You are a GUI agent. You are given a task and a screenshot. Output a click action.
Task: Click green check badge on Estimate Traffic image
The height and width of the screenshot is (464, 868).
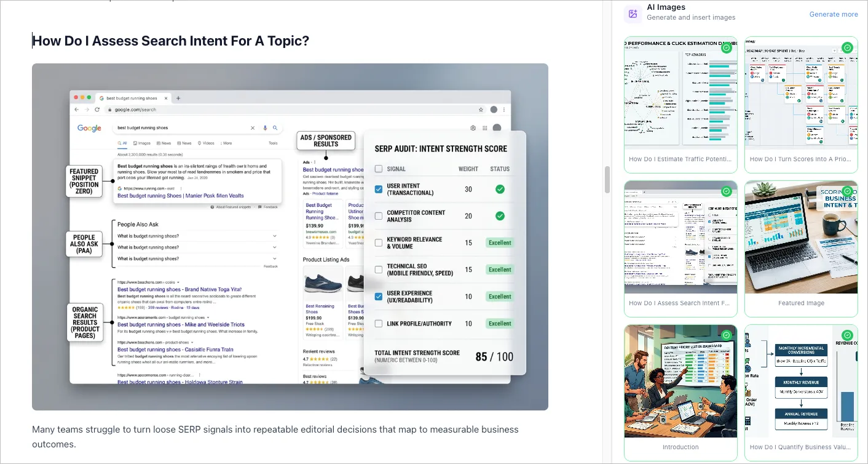tap(727, 47)
